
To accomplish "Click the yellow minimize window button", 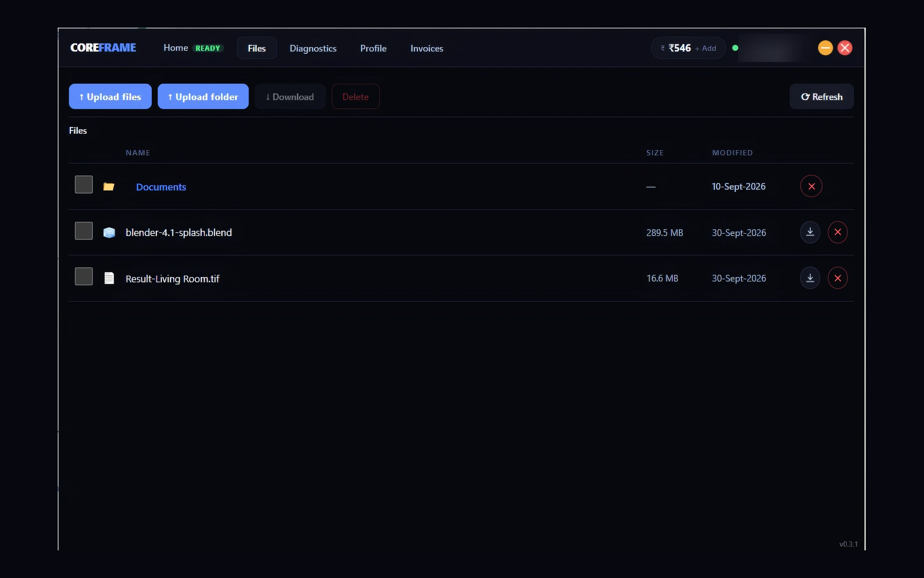I will (x=825, y=48).
